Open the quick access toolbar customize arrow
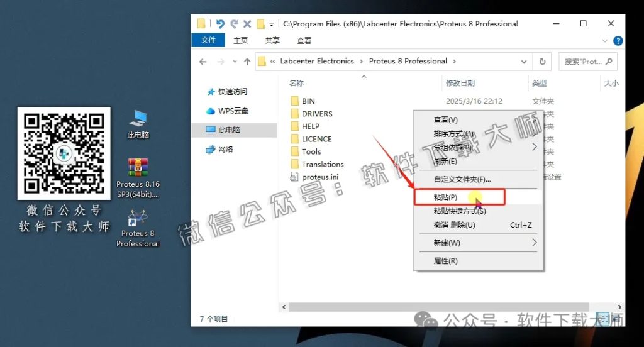 coord(272,25)
